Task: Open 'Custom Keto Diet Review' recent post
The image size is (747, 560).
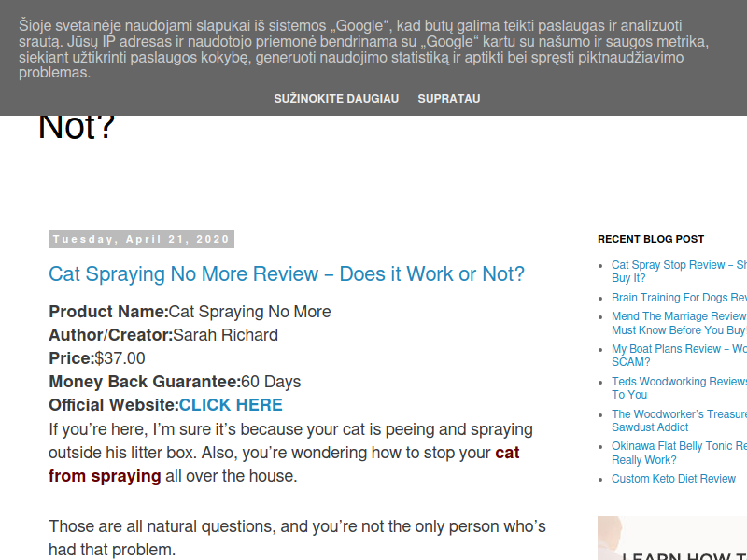Action: click(673, 479)
